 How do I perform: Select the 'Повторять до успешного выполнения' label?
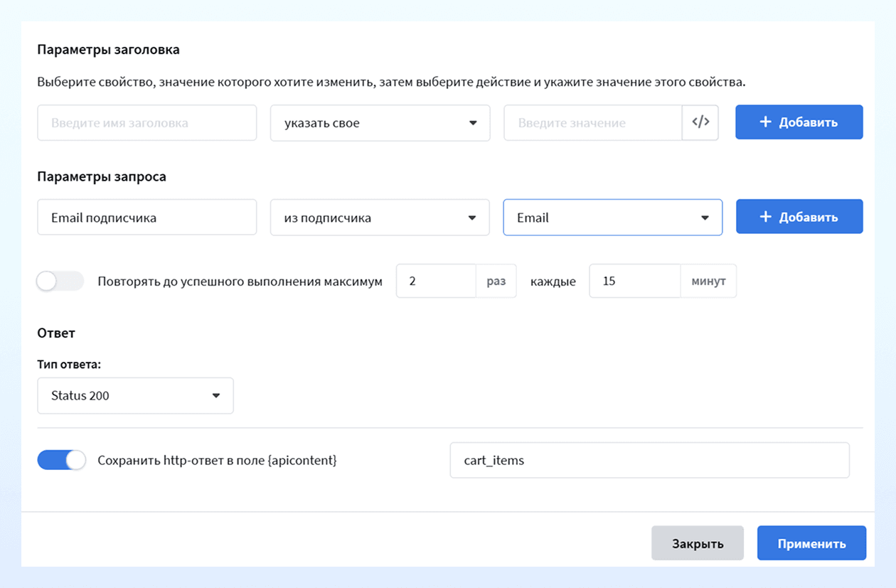click(x=240, y=282)
